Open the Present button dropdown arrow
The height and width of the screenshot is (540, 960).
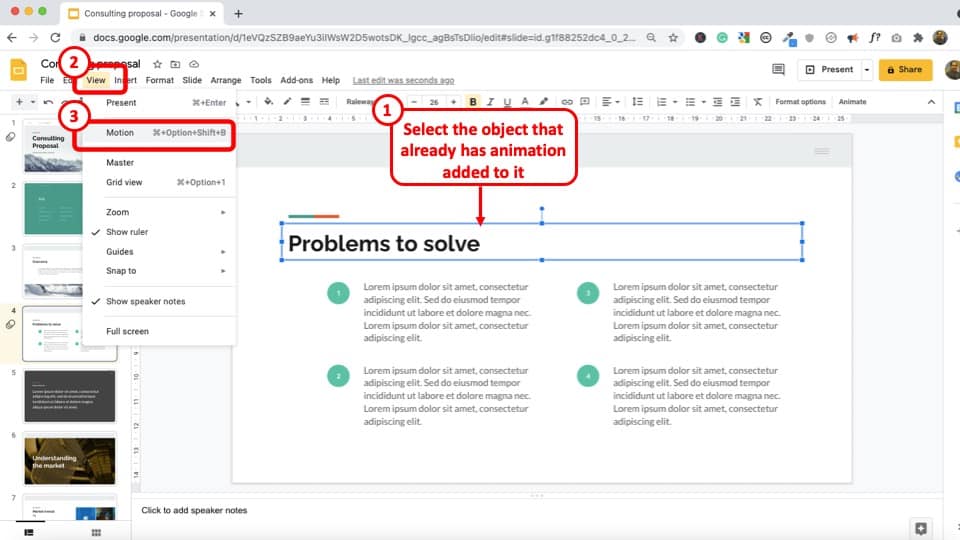867,70
